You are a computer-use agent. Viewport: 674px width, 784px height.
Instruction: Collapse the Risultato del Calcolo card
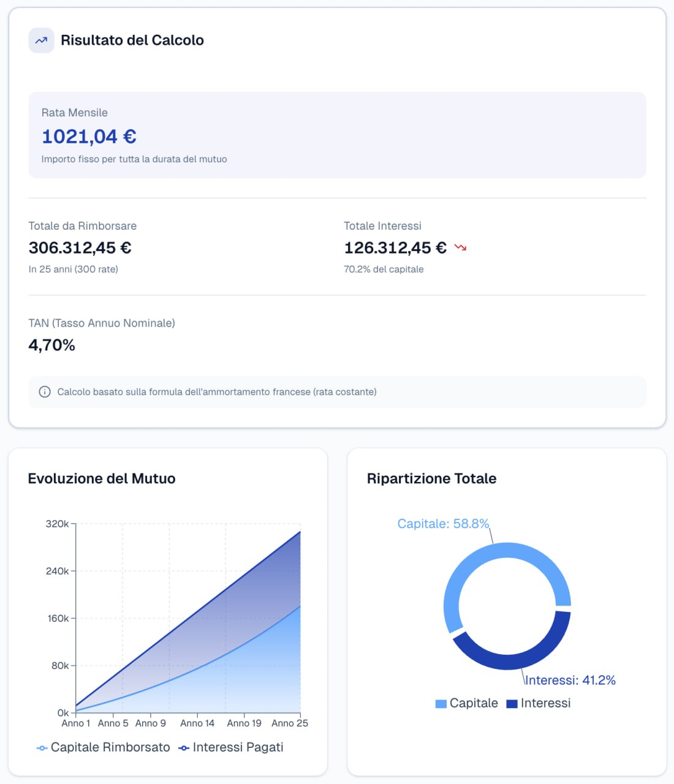click(131, 40)
